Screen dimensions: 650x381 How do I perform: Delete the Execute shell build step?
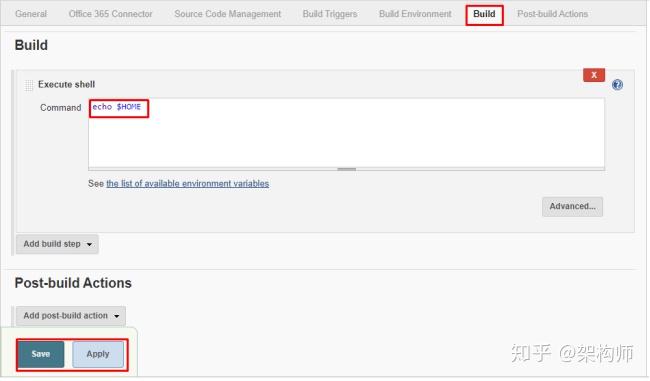point(594,75)
